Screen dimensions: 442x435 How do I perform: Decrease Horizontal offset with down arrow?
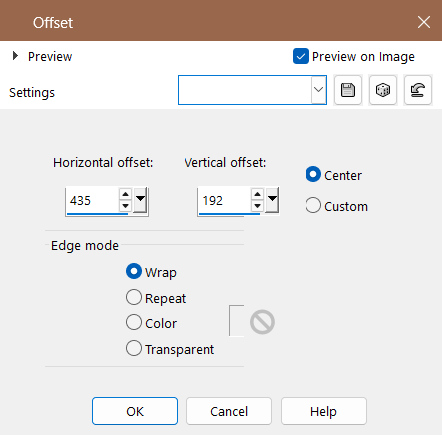[x=125, y=206]
